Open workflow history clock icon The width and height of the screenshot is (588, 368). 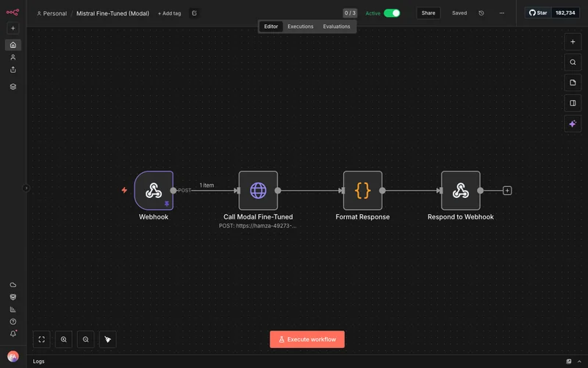(481, 13)
